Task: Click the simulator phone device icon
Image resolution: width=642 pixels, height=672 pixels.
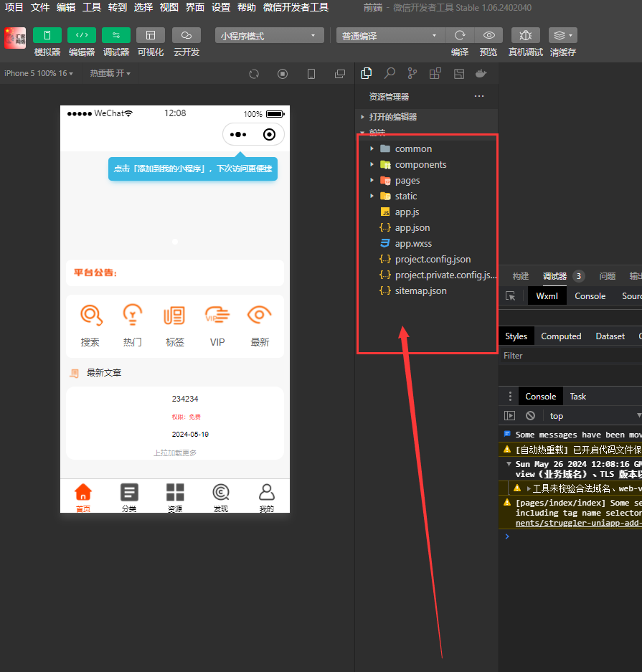Action: point(311,74)
